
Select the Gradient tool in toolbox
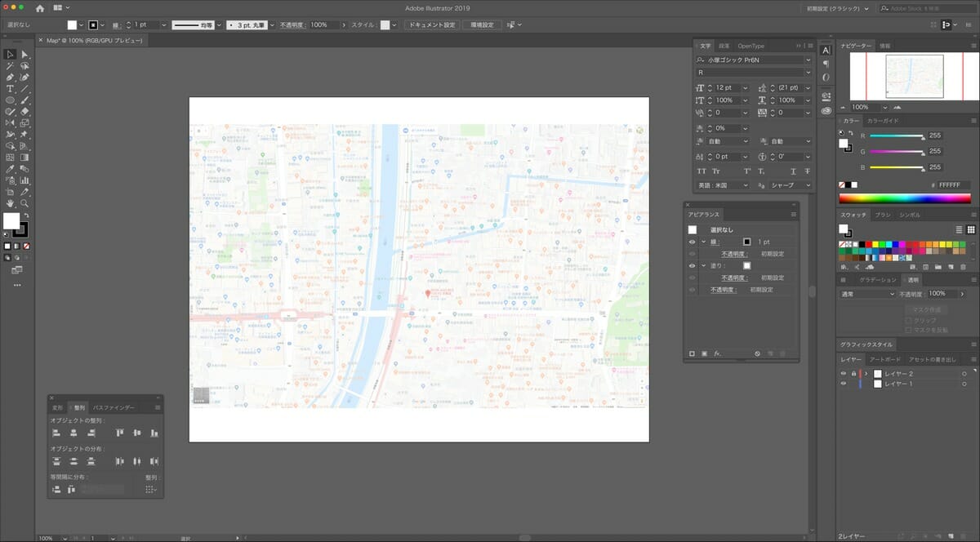coord(24,157)
